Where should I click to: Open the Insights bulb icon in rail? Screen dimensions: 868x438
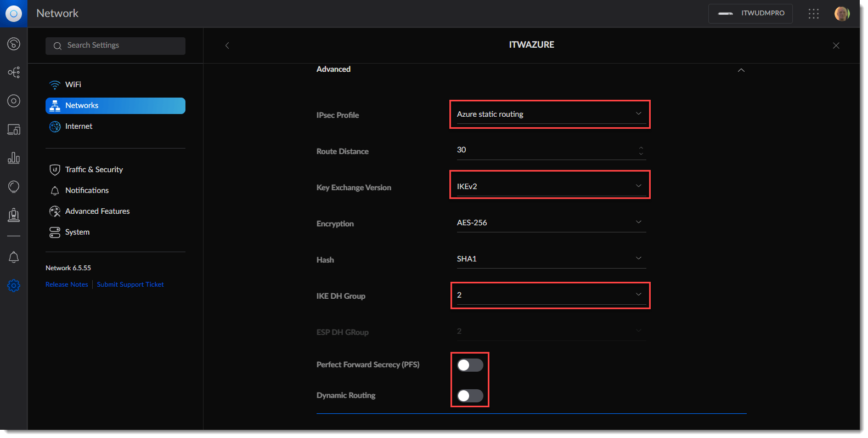click(x=14, y=186)
